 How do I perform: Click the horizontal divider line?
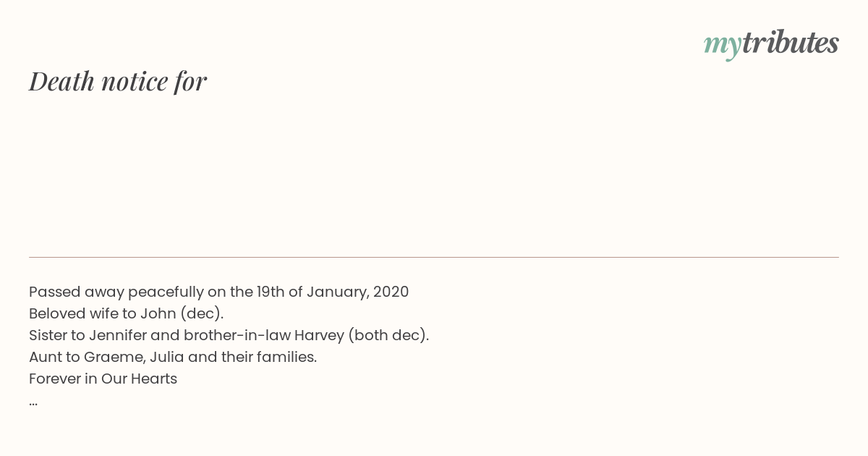[x=434, y=257]
